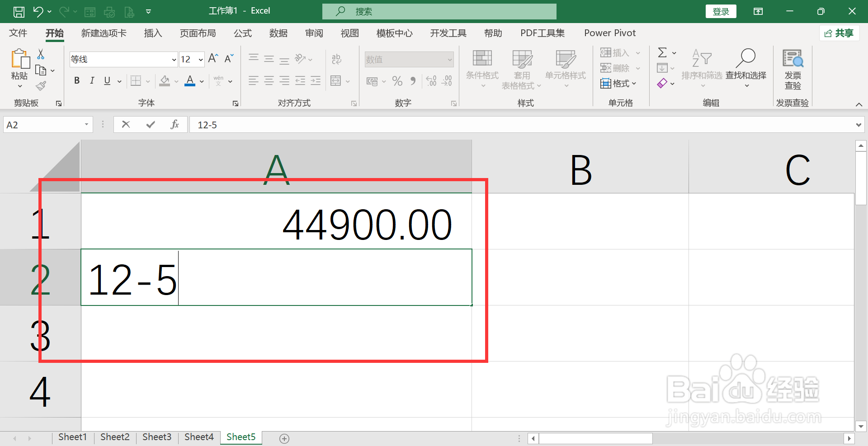Click decrease decimal icon

[x=447, y=81]
